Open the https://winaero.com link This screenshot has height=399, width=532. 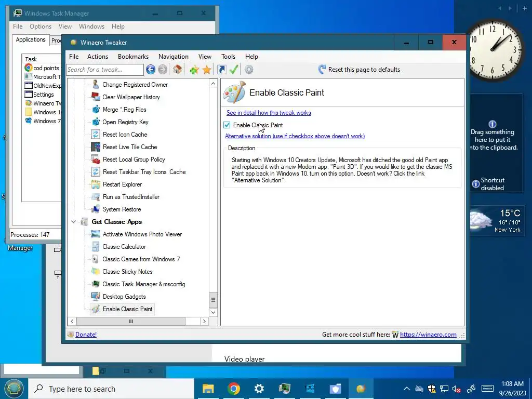(x=428, y=335)
